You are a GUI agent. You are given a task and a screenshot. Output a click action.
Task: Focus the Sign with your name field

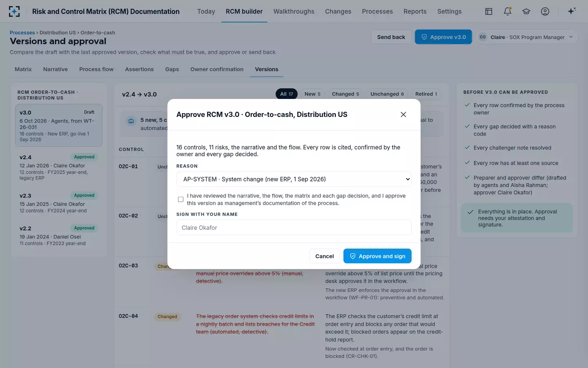click(x=294, y=227)
